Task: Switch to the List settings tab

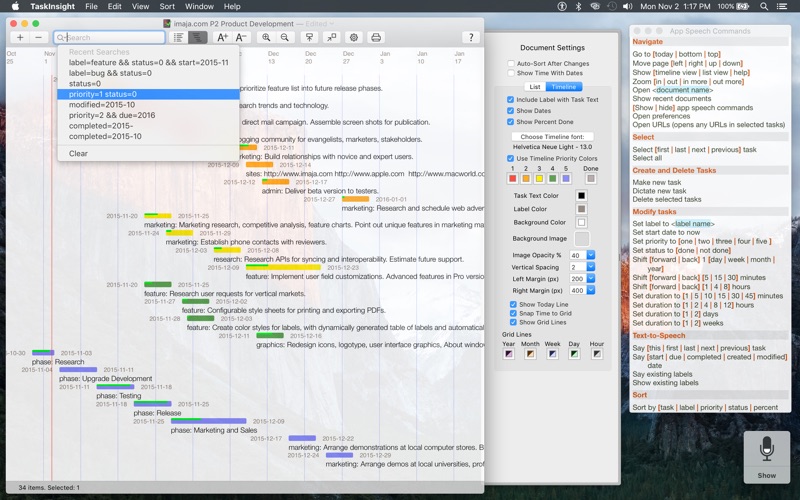Action: [x=535, y=87]
